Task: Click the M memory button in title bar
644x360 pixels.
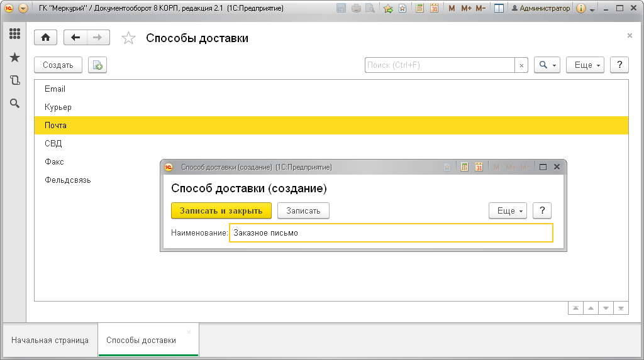Action: coord(452,8)
